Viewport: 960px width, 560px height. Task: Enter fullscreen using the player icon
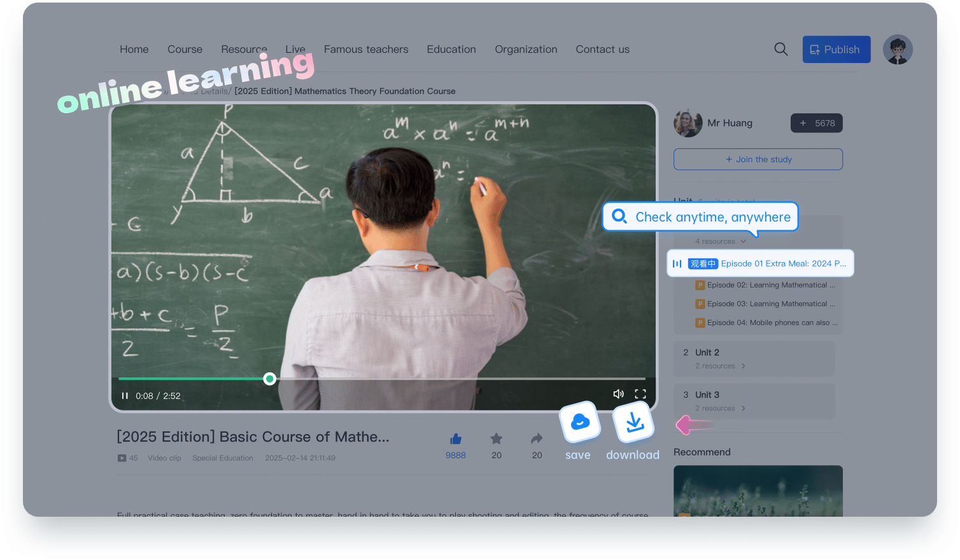click(x=641, y=394)
